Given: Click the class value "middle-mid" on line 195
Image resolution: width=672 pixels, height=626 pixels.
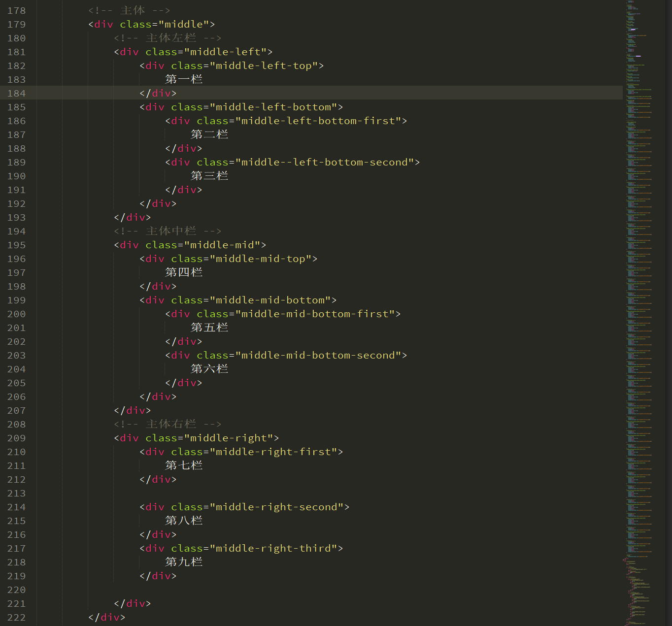Looking at the screenshot, I should 222,245.
